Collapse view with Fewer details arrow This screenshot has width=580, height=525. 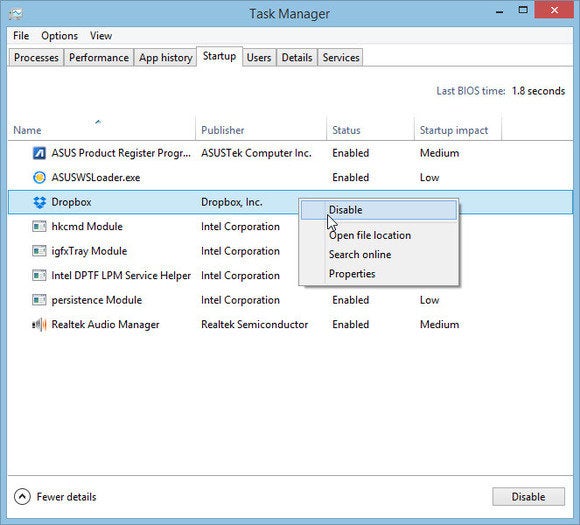tap(22, 497)
